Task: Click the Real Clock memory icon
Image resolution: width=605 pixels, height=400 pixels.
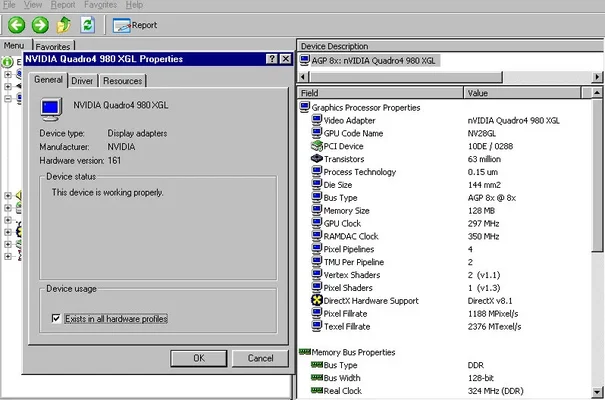Action: coord(317,390)
